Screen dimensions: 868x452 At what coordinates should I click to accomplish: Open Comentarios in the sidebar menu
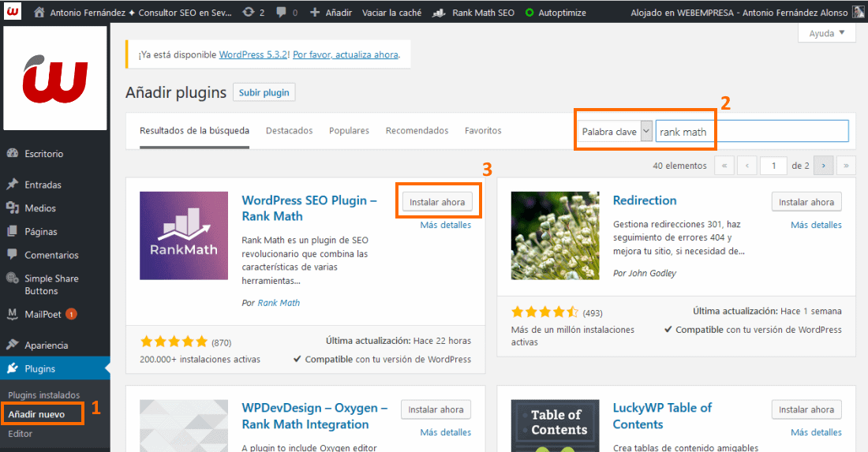(x=51, y=255)
